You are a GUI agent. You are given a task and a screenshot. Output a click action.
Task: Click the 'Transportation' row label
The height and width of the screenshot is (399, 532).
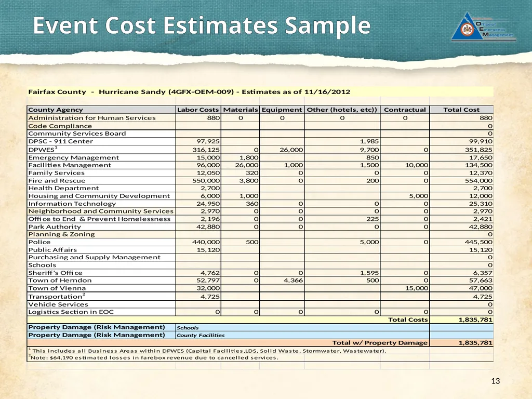[57, 296]
